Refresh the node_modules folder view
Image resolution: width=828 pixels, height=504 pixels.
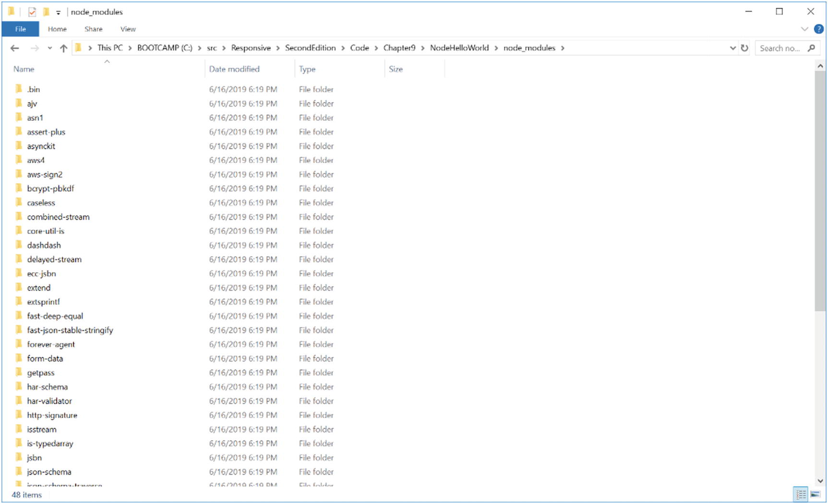744,48
